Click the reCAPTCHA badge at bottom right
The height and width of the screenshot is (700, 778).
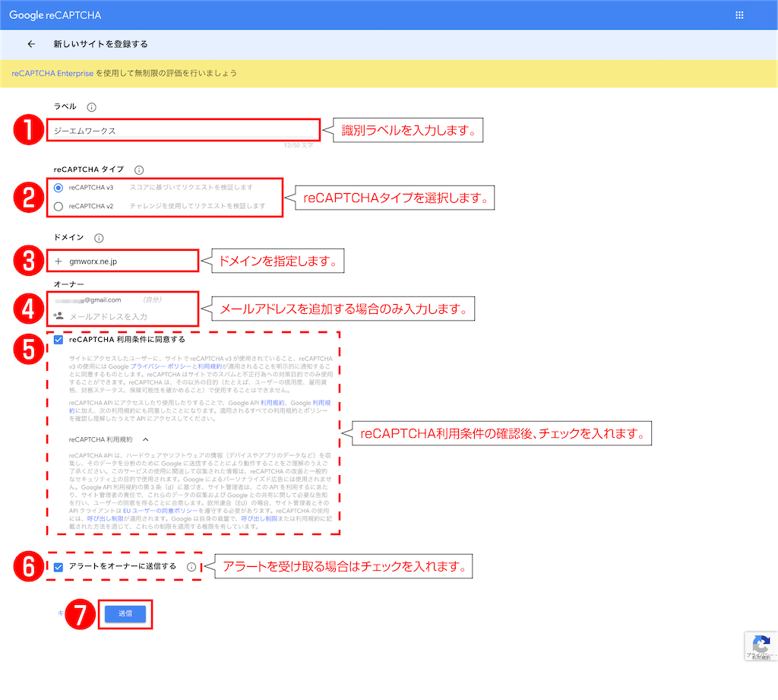pyautogui.click(x=761, y=646)
